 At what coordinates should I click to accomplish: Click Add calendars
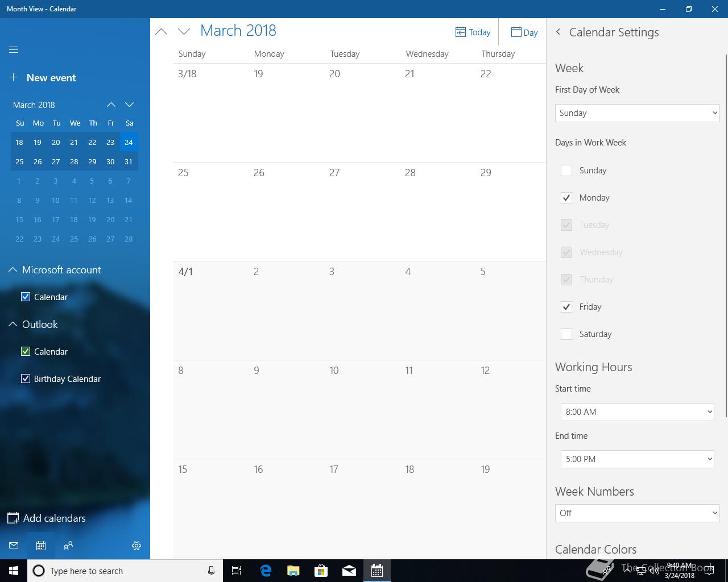pos(47,518)
